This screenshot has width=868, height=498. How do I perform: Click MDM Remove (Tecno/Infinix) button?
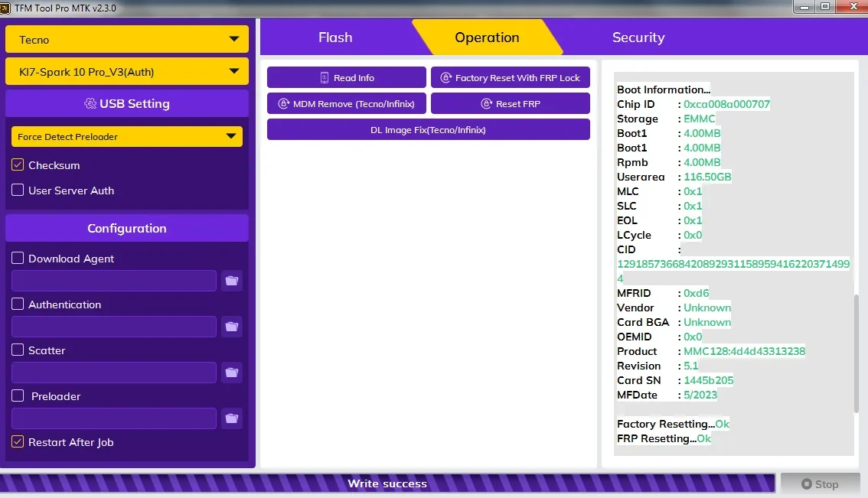pyautogui.click(x=347, y=103)
